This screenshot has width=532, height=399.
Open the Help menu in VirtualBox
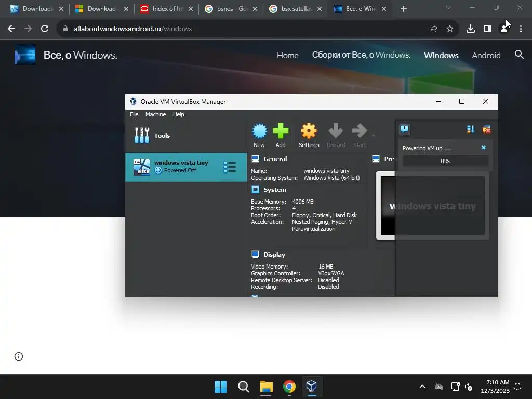(179, 114)
